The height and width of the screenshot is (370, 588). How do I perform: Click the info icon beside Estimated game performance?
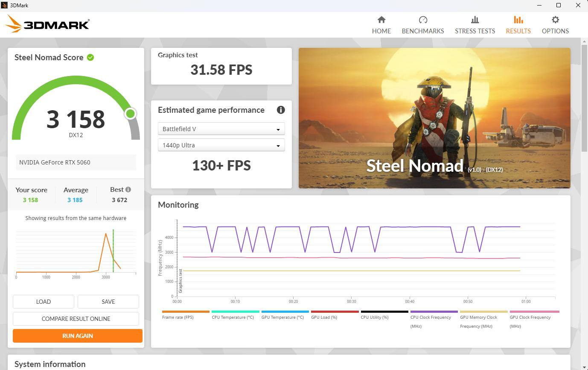(281, 110)
